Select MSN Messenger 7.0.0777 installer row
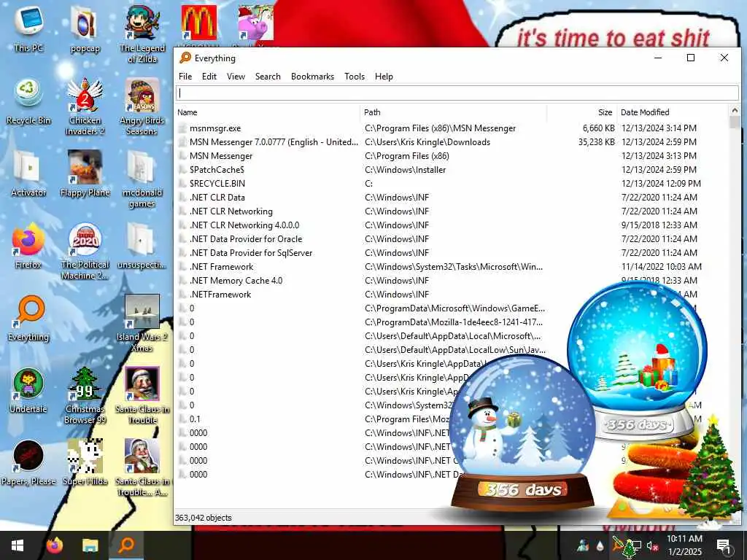The height and width of the screenshot is (560, 747). [x=452, y=142]
